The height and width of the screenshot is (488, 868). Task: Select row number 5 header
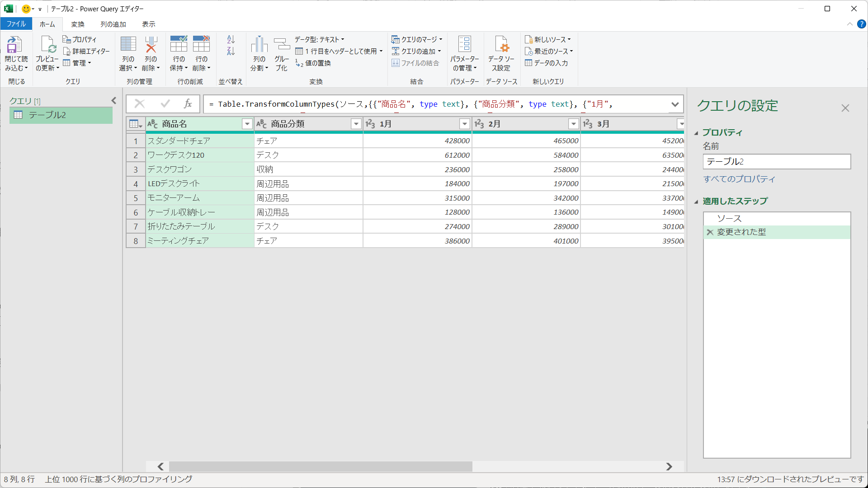(x=136, y=198)
